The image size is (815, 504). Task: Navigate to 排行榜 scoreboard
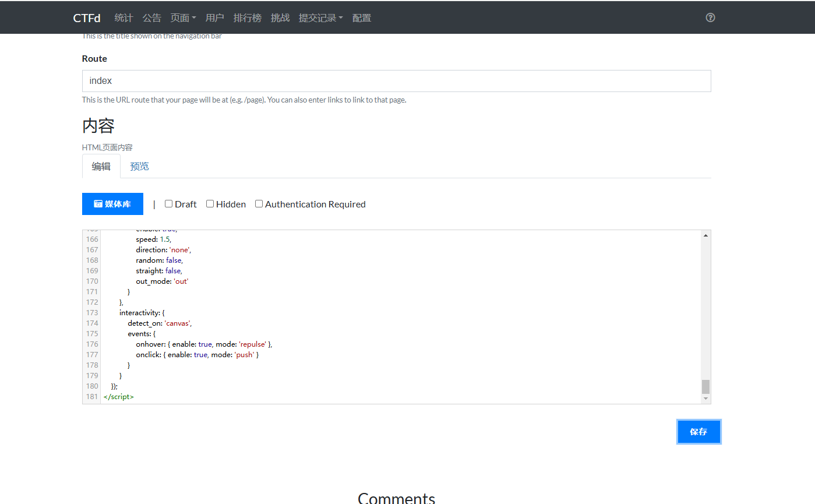pyautogui.click(x=248, y=18)
